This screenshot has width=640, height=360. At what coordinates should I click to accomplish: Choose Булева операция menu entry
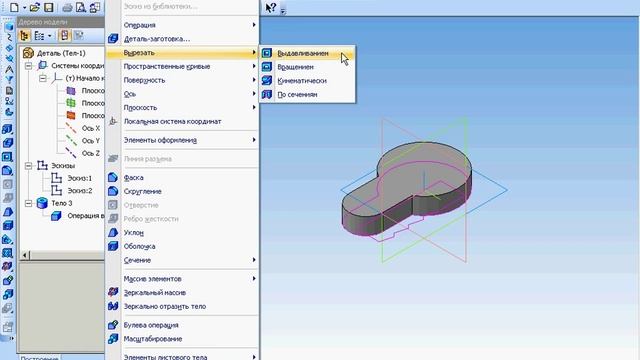[182, 325]
